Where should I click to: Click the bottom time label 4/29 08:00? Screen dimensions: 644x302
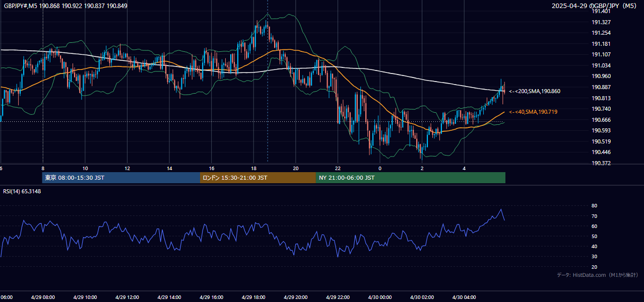pos(43,297)
